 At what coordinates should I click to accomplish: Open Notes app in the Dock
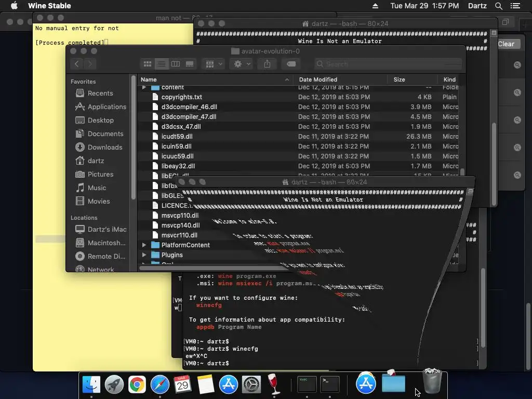point(206,384)
